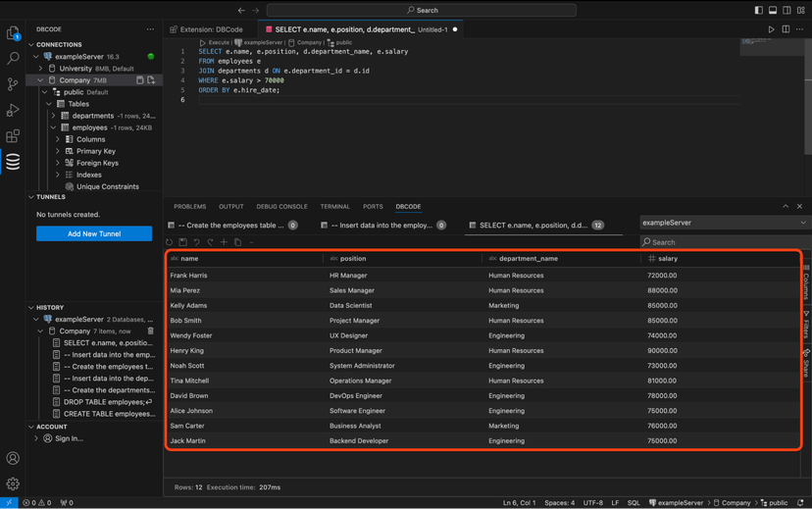This screenshot has width=812, height=509.
Task: Open the exampleServer connection dropdown
Action: pyautogui.click(x=725, y=223)
